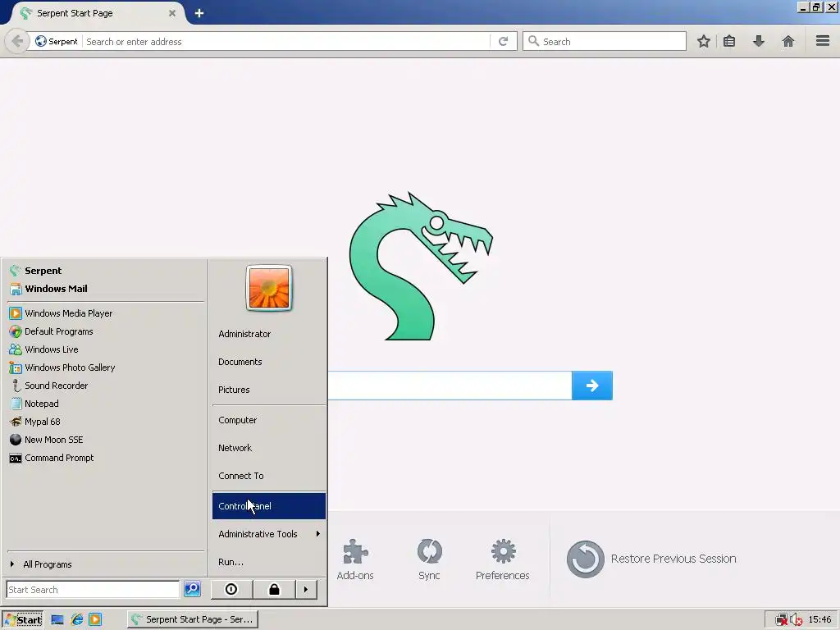Switch to Serpent Start Page taskbar button
This screenshot has height=630, width=840.
point(193,619)
